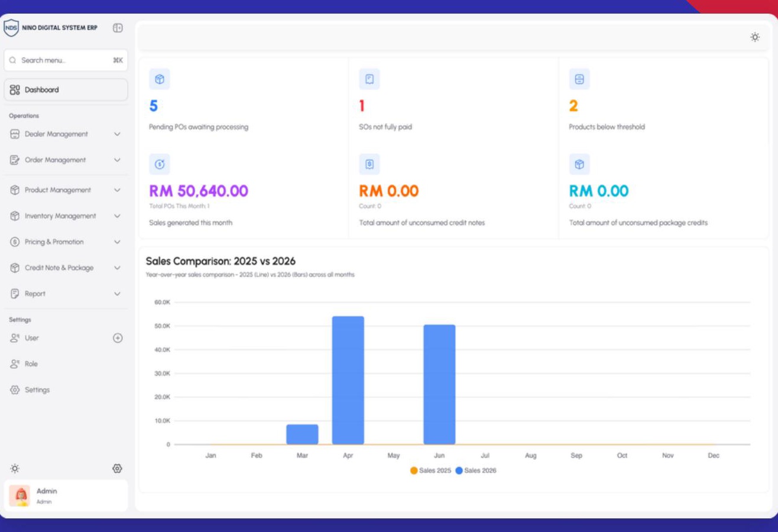The image size is (778, 532).
Task: Click the gear icon above Admin profile
Action: point(117,468)
